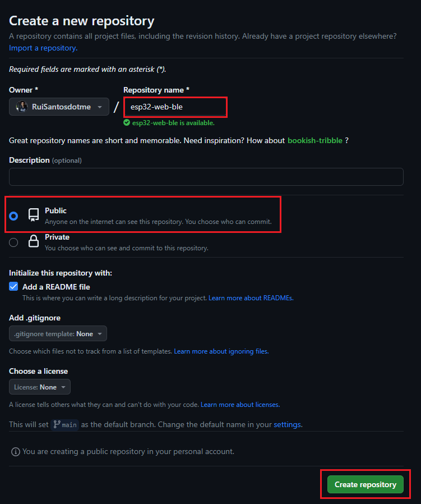This screenshot has height=504, width=421.
Task: Click the info circle icon at bottom
Action: tap(15, 451)
